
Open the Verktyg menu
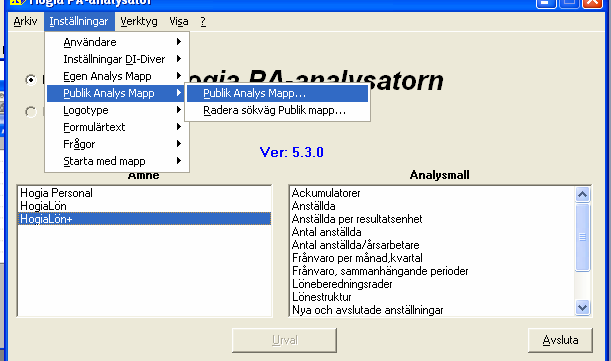(x=139, y=21)
